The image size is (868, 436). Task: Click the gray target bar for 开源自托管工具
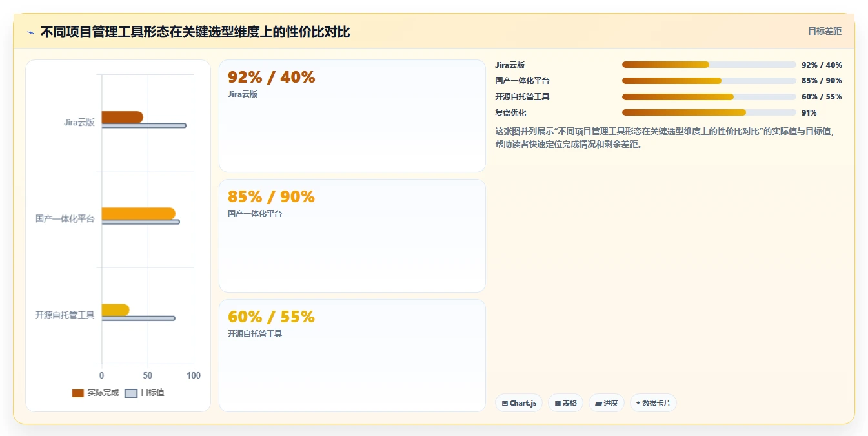tap(138, 318)
